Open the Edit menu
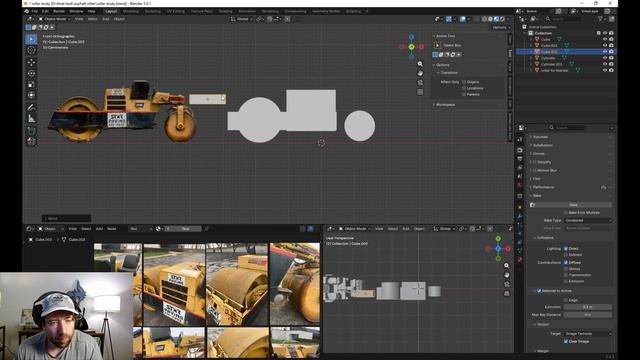This screenshot has height=360, width=640. tap(45, 11)
